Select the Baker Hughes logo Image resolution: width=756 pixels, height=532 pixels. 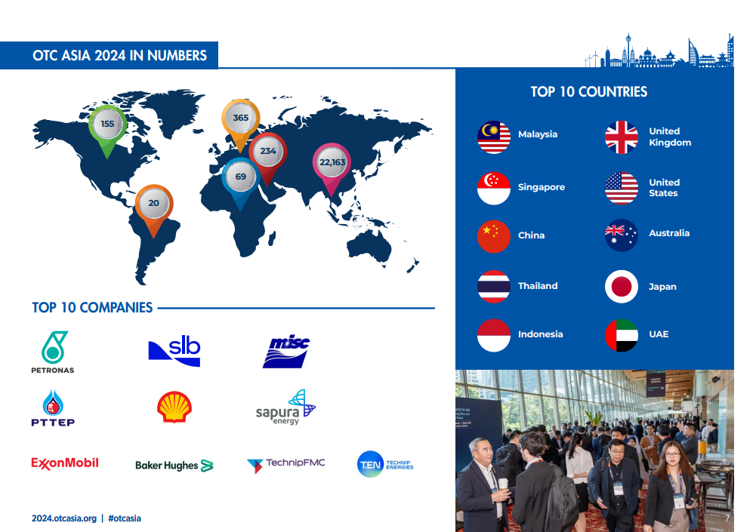click(x=174, y=466)
